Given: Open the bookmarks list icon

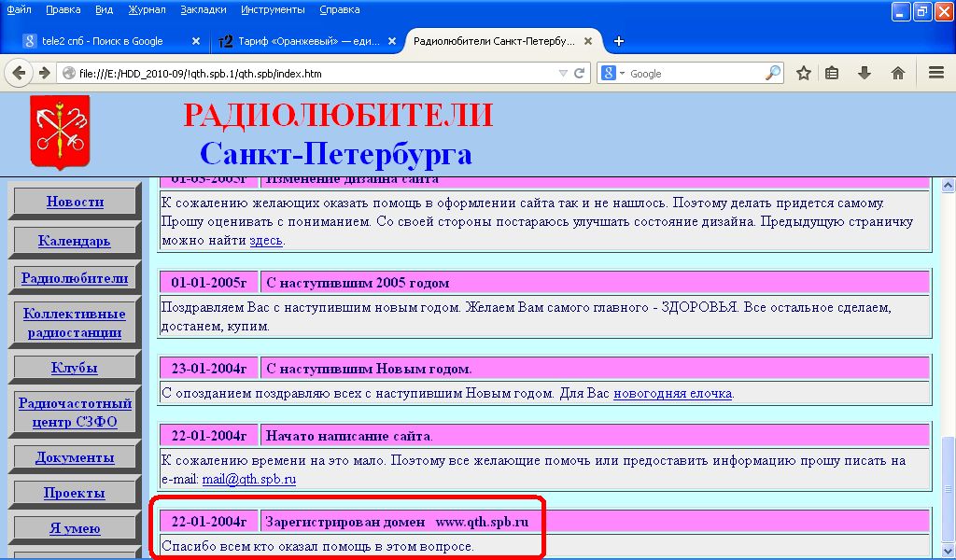Looking at the screenshot, I should pyautogui.click(x=832, y=73).
